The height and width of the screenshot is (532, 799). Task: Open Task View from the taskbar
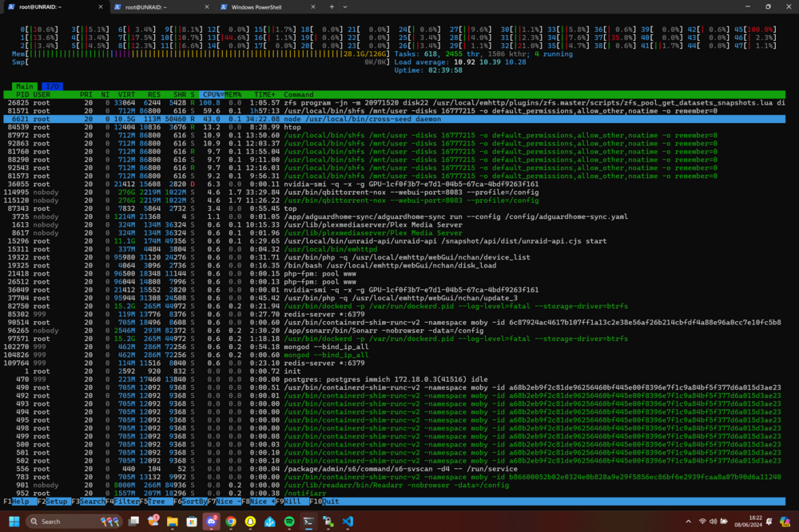click(x=133, y=522)
